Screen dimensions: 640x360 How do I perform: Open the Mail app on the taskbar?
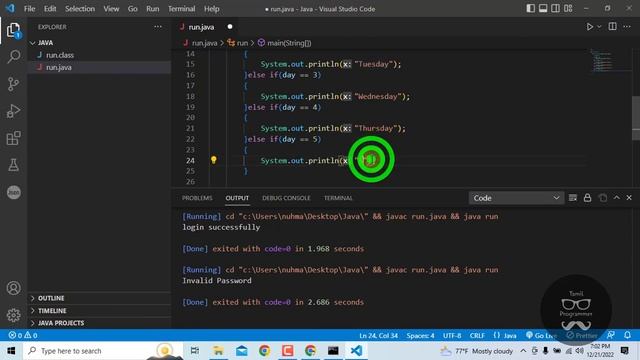(241, 351)
